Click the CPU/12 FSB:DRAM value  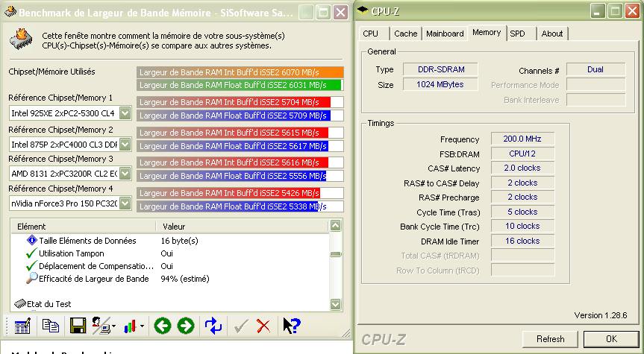click(x=522, y=154)
